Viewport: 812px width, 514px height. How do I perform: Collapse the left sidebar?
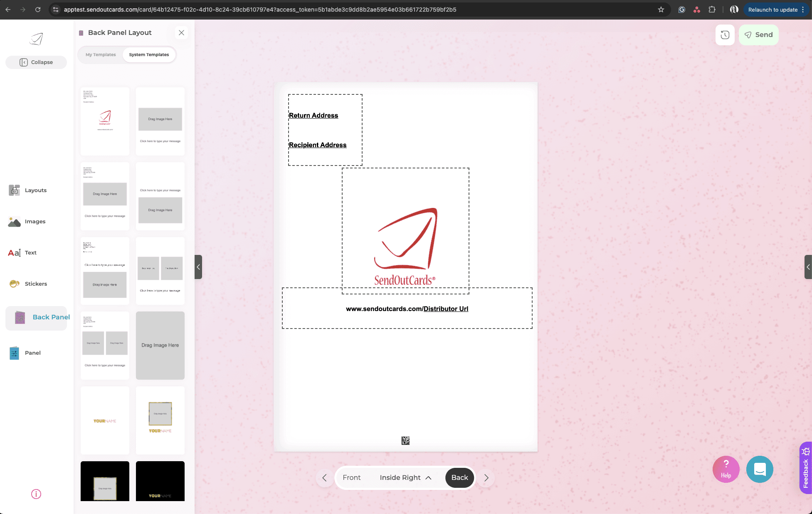click(36, 62)
